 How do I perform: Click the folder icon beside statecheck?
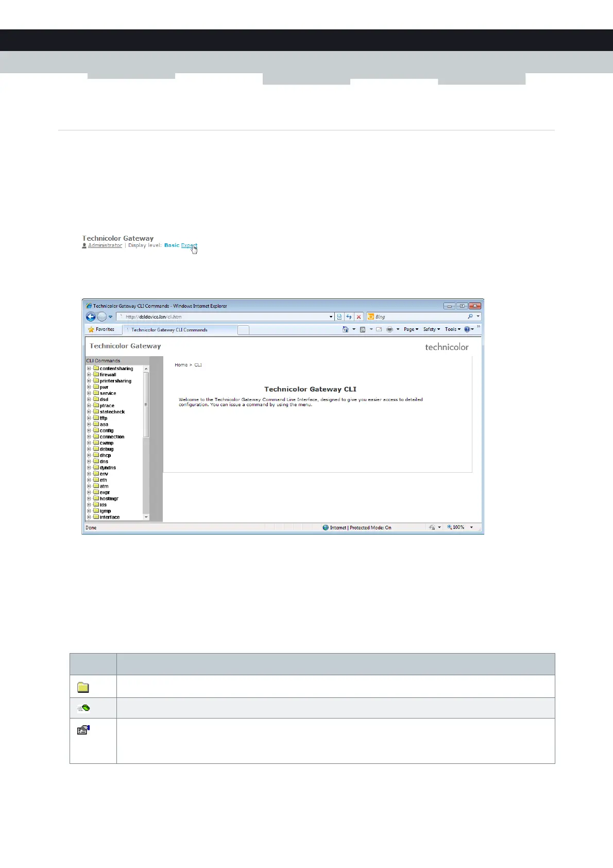coord(96,412)
